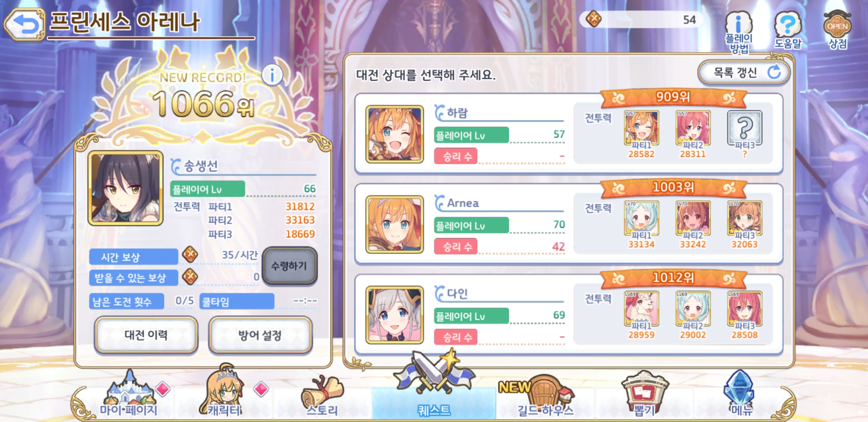This screenshot has height=422, width=868.
Task: Go back using the return arrow icon
Action: [24, 24]
